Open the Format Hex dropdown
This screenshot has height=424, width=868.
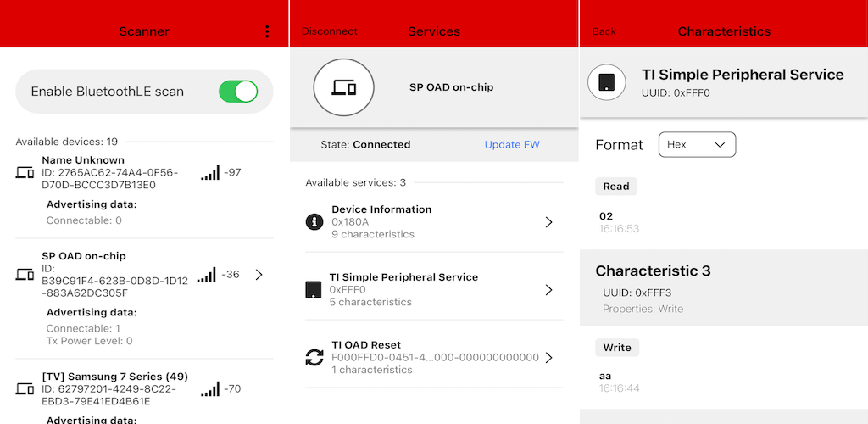pos(697,144)
